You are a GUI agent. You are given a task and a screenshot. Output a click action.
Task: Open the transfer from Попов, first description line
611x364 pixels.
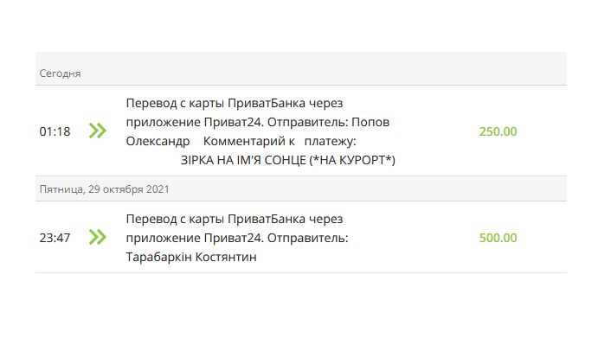(x=235, y=103)
